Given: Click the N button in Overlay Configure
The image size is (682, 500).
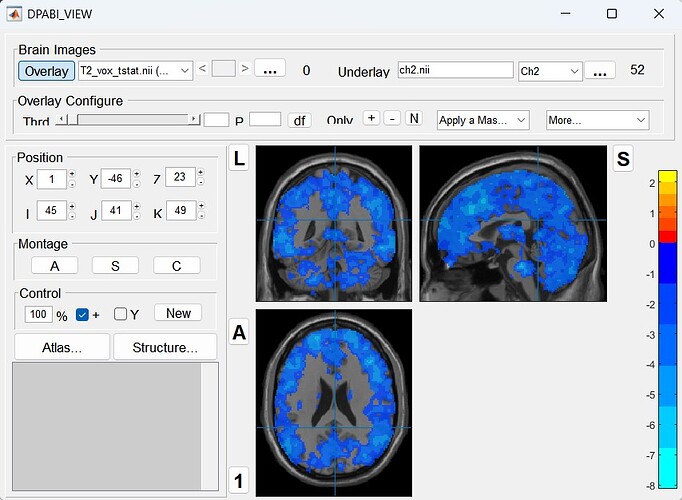Looking at the screenshot, I should 414,118.
